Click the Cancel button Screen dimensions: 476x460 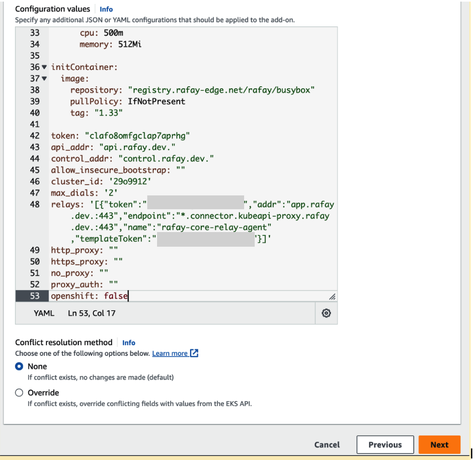tap(327, 445)
